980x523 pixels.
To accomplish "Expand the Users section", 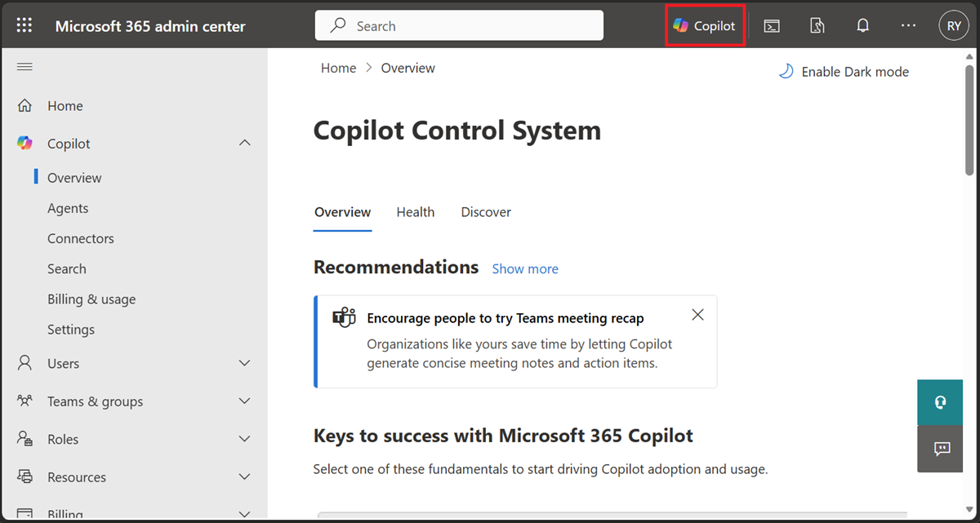I will point(243,363).
